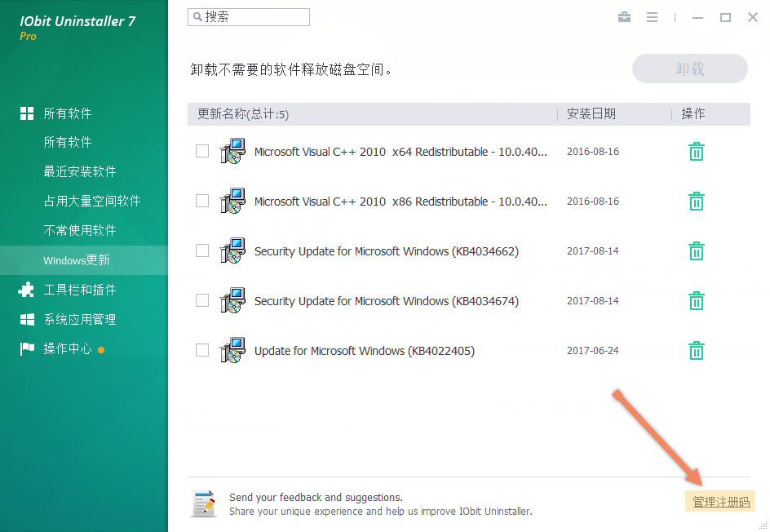Click the orange dot beside 操作中心
770x532 pixels.
coord(101,350)
